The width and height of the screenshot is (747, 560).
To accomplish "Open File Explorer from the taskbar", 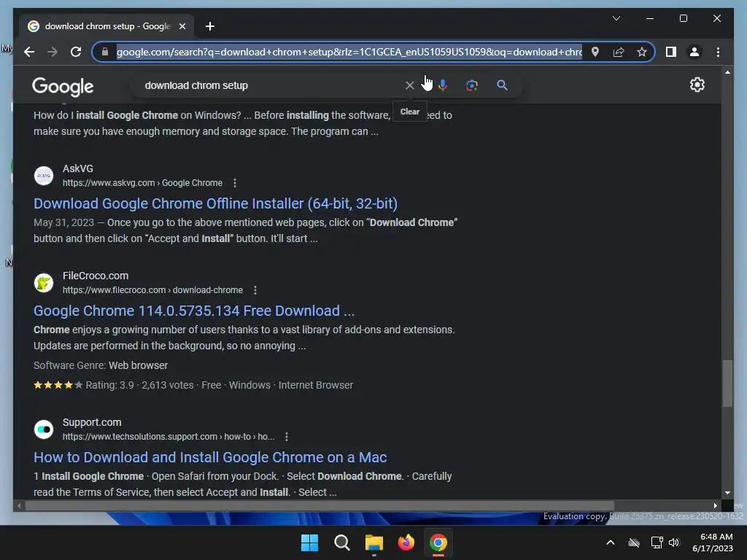I will click(x=374, y=542).
